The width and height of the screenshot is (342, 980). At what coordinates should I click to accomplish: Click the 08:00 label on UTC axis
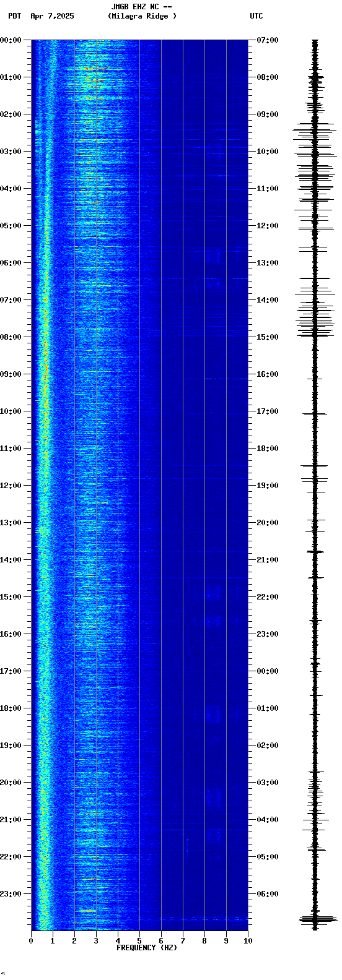pyautogui.click(x=268, y=77)
